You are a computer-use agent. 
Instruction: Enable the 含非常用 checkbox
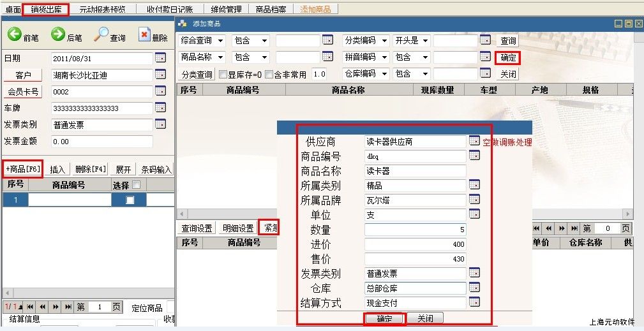pyautogui.click(x=269, y=74)
